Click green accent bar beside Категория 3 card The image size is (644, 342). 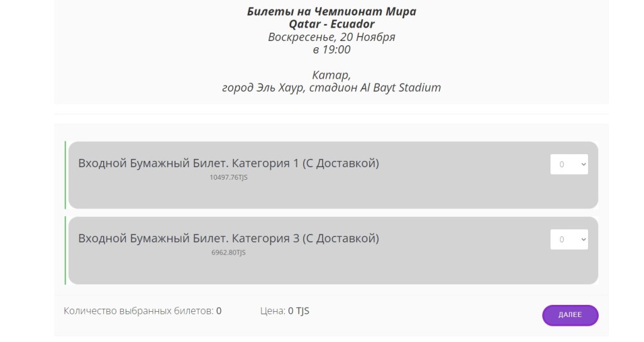tap(65, 250)
